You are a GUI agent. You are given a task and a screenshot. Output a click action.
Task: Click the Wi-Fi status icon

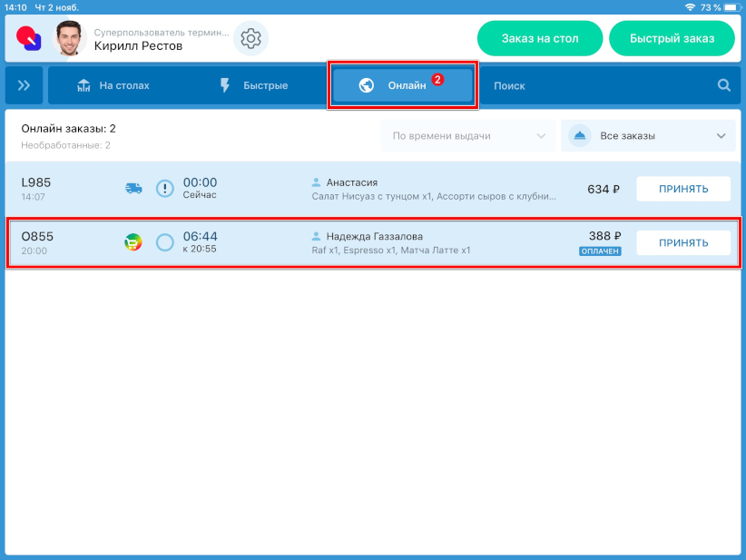[x=690, y=7]
